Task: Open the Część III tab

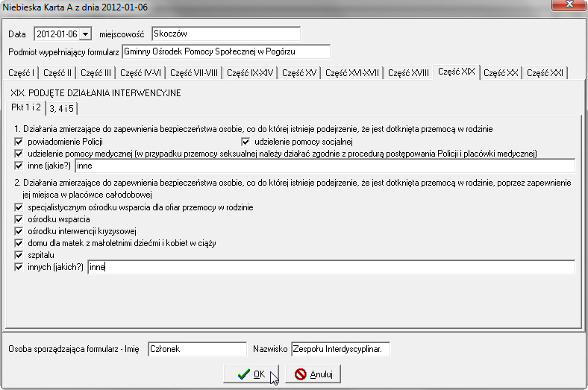Action: (96, 72)
